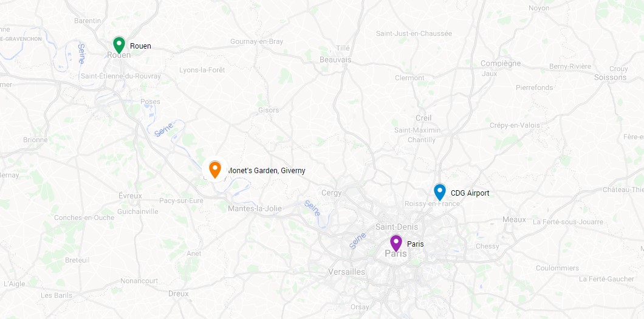Image resolution: width=644 pixels, height=319 pixels.
Task: Click the CDG Airport marker label
Action: click(470, 193)
